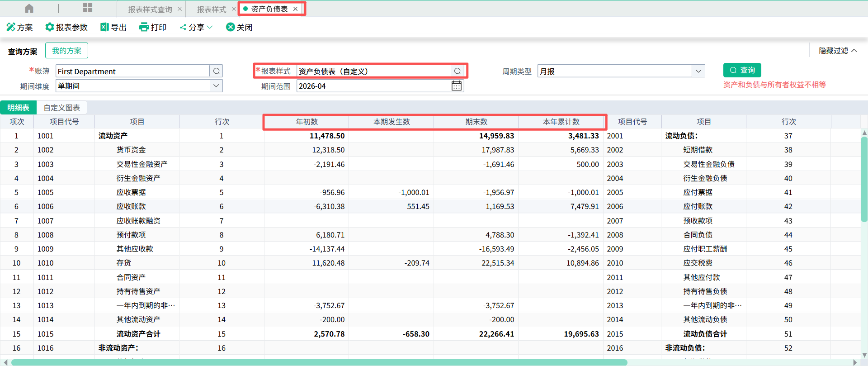Open 报表参数 report parameters settings

coord(66,27)
